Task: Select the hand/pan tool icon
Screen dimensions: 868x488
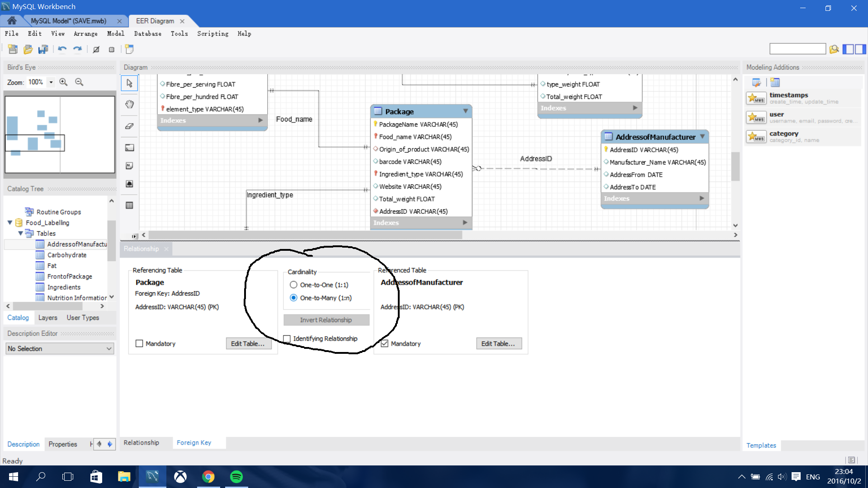Action: (129, 103)
